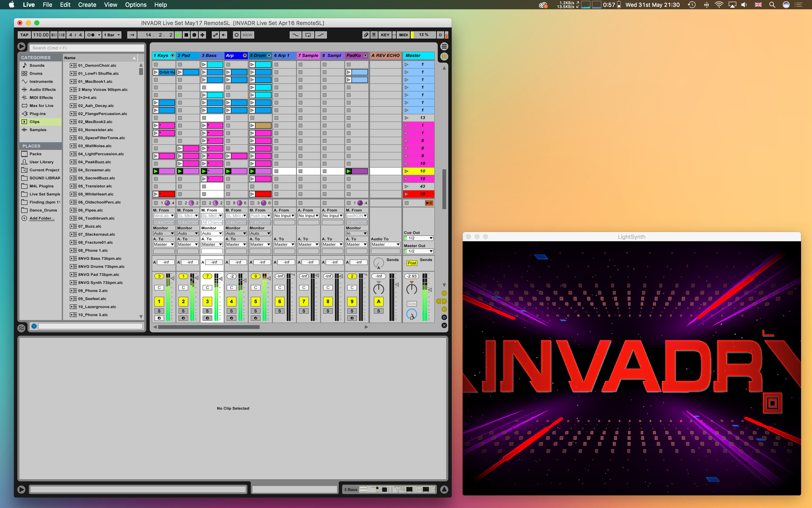
Task: Toggle return track A activator
Action: coord(379,301)
